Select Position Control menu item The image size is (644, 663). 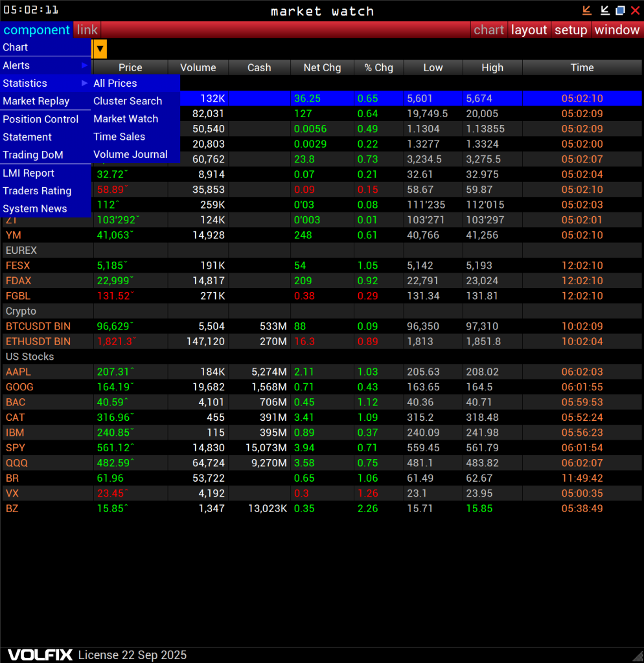[x=45, y=119]
